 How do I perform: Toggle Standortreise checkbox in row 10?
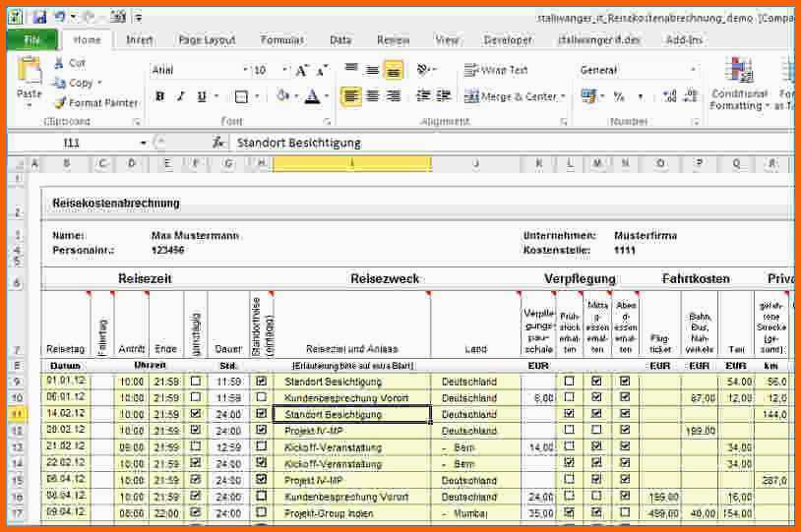coord(261,397)
